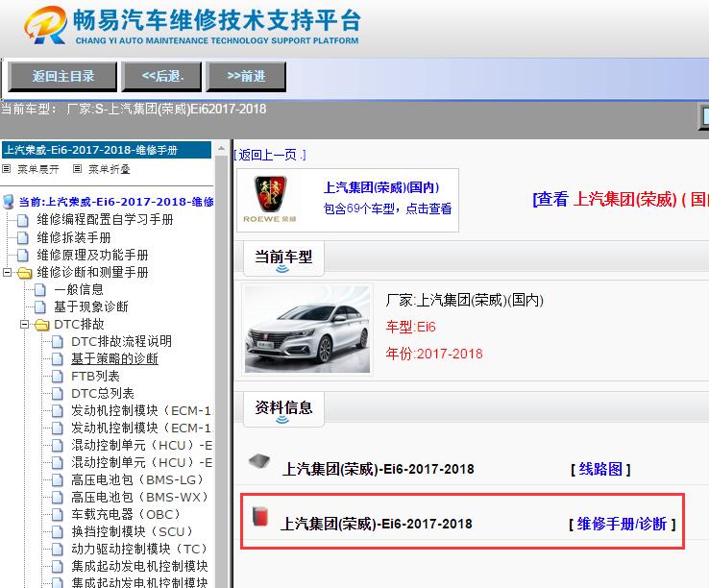Select 基于现象诊断 tree entry

coord(91,306)
